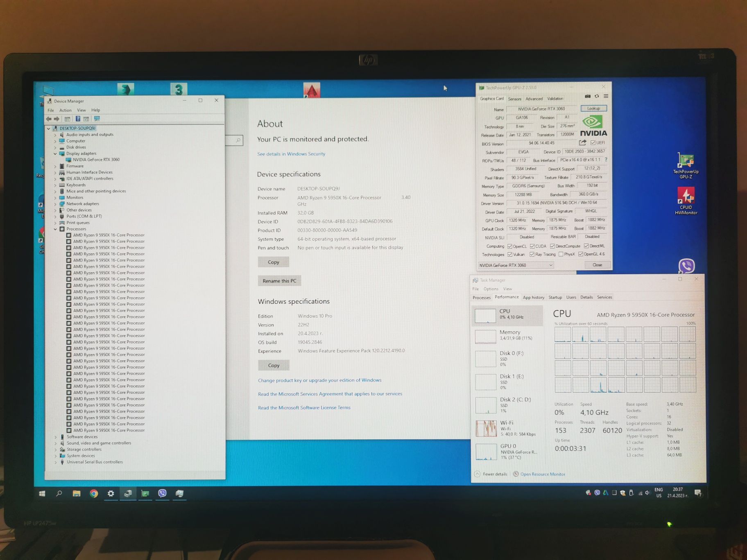Open Viber from the taskbar
Image resolution: width=747 pixels, height=560 pixels.
pyautogui.click(x=163, y=493)
